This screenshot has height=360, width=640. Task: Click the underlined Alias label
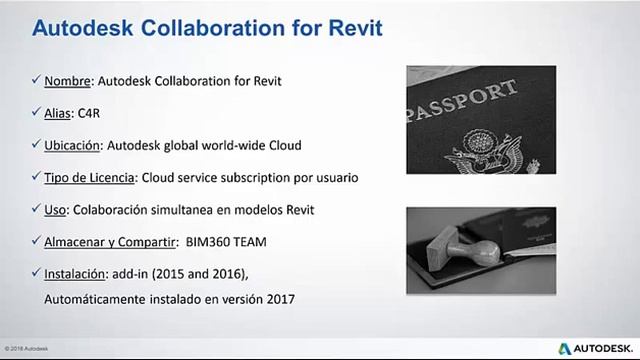(57, 113)
